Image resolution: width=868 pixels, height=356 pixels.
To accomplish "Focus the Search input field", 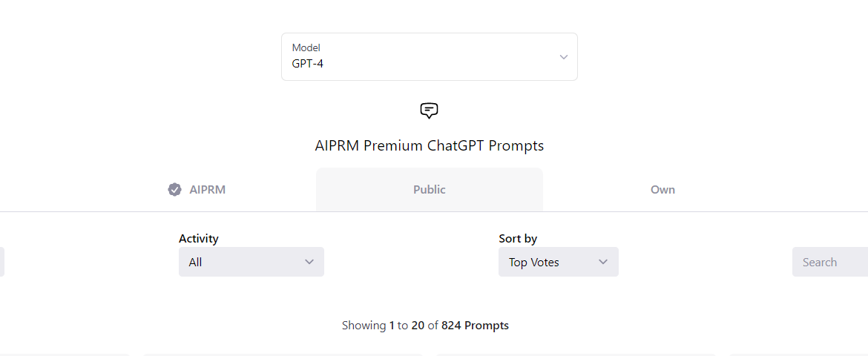I will coord(830,262).
